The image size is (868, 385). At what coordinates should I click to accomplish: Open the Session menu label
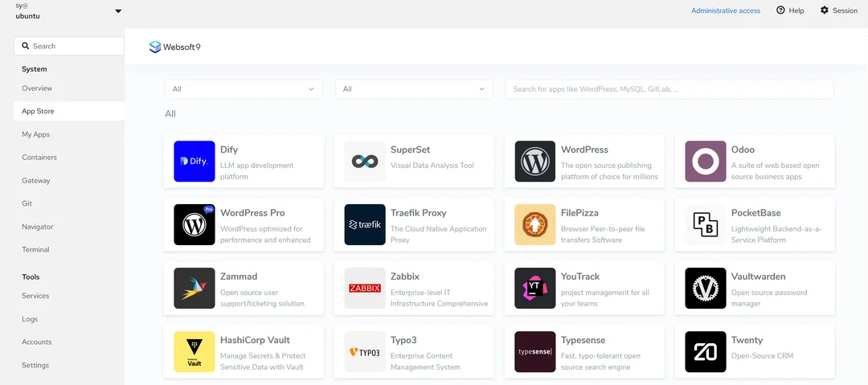(x=845, y=10)
